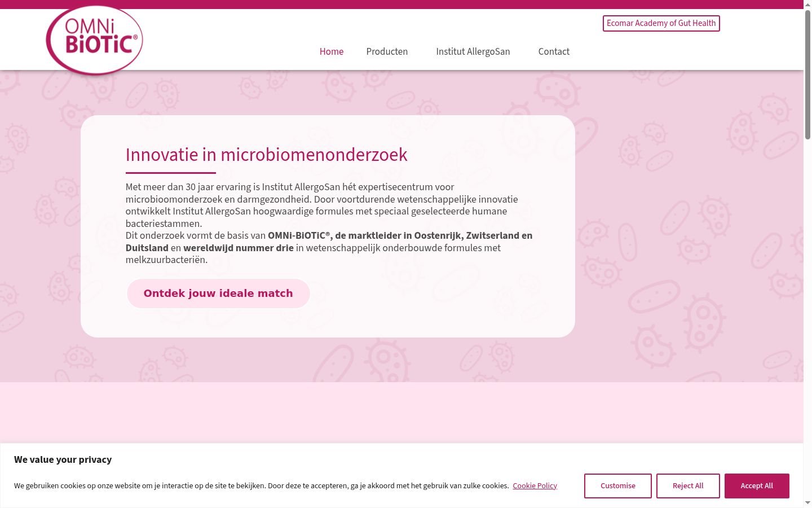Image resolution: width=812 pixels, height=508 pixels.
Task: Accept all cookies
Action: click(757, 486)
